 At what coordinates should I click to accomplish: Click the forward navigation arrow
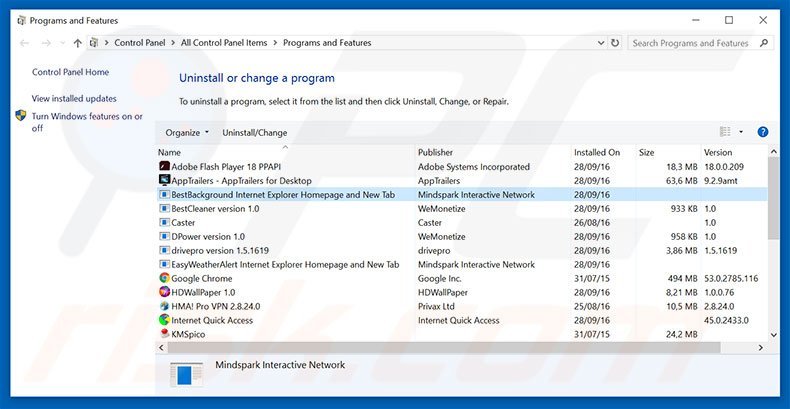pos(46,43)
